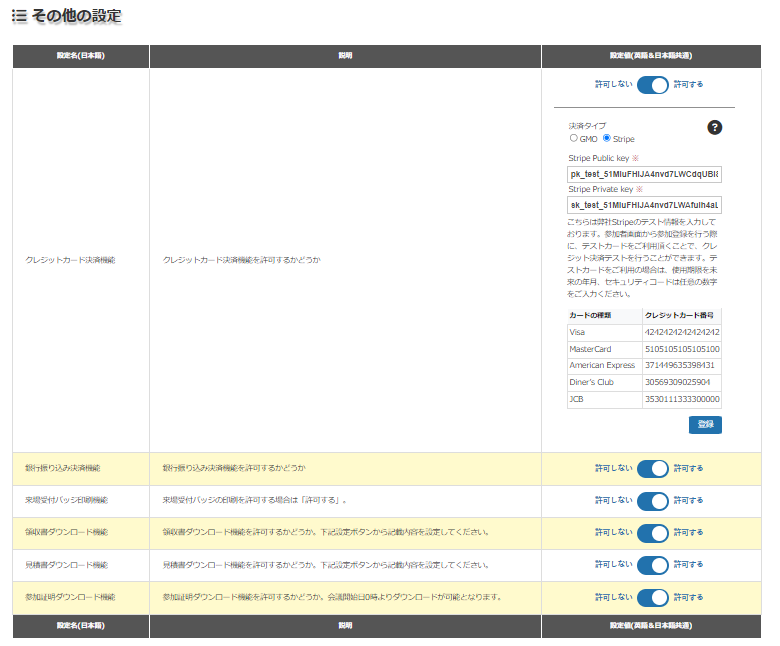Switch off 来場受付バッジ印刷機能 toggle
The image size is (780, 646).
652,500
